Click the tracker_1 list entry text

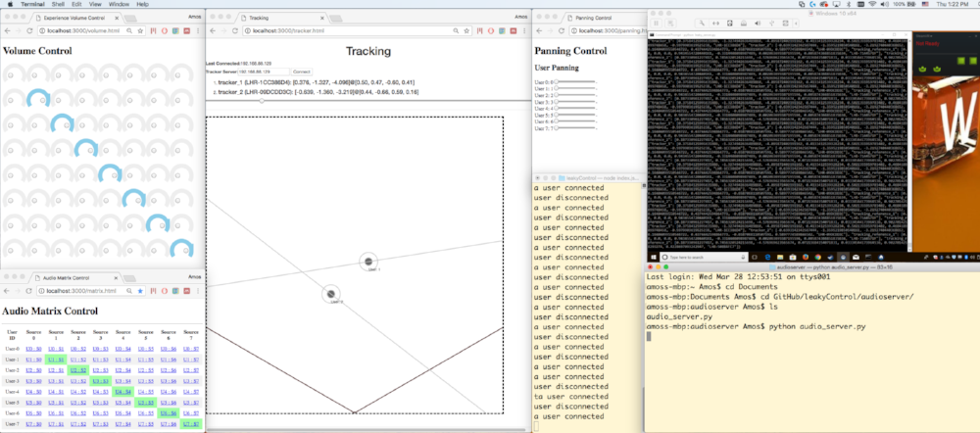(x=317, y=82)
